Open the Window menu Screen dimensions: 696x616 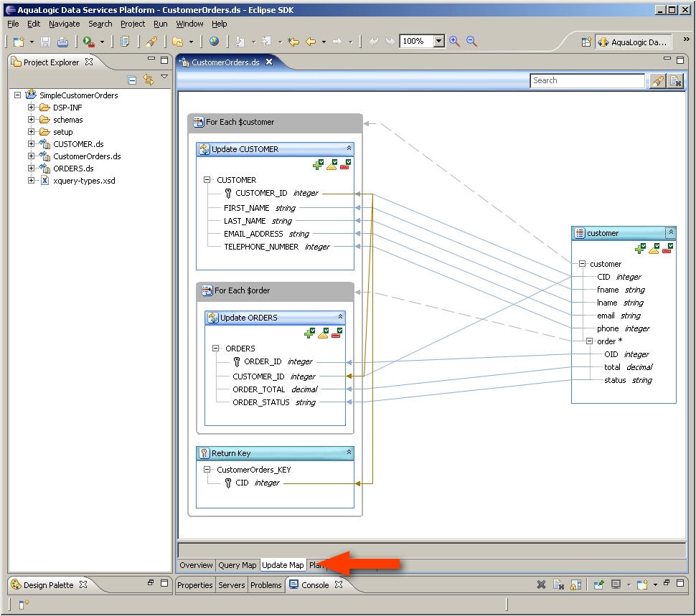189,24
